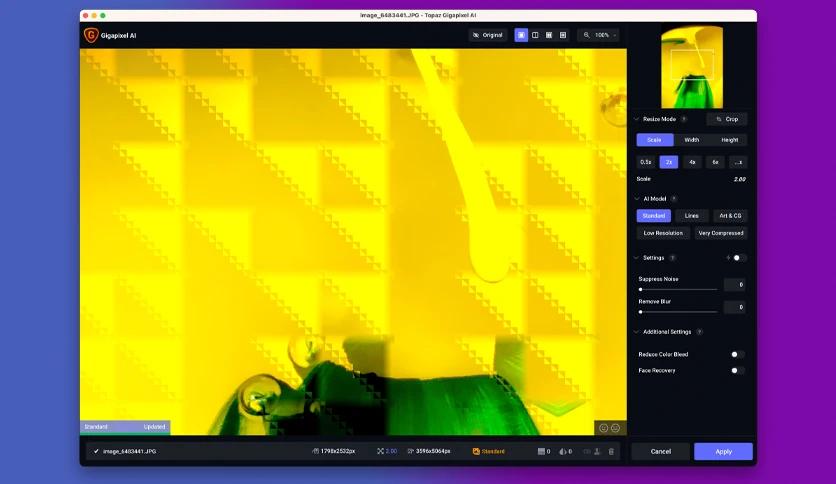This screenshot has height=484, width=836.
Task: Open Resize Mode help question mark
Action: (684, 119)
